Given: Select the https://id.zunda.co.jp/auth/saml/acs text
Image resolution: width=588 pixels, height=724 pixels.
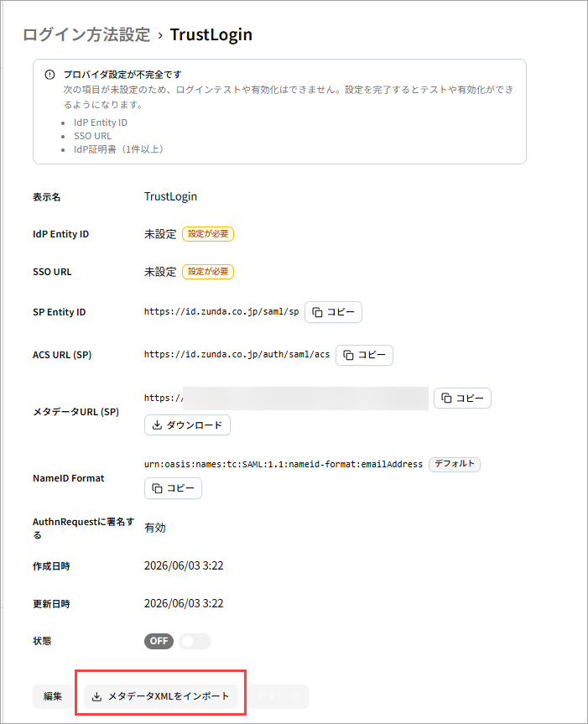Looking at the screenshot, I should (x=237, y=355).
